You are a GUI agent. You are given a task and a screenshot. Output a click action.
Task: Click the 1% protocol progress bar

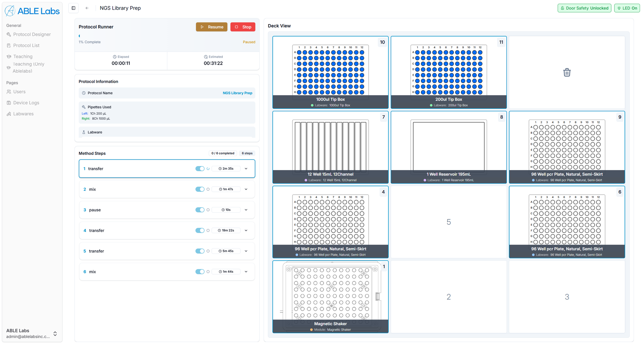[x=167, y=36]
